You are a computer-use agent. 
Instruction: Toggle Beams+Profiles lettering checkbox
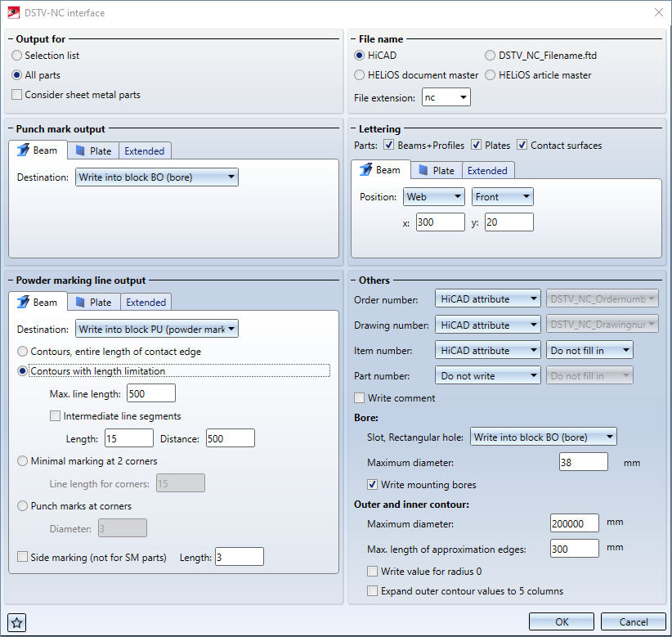[x=388, y=145]
